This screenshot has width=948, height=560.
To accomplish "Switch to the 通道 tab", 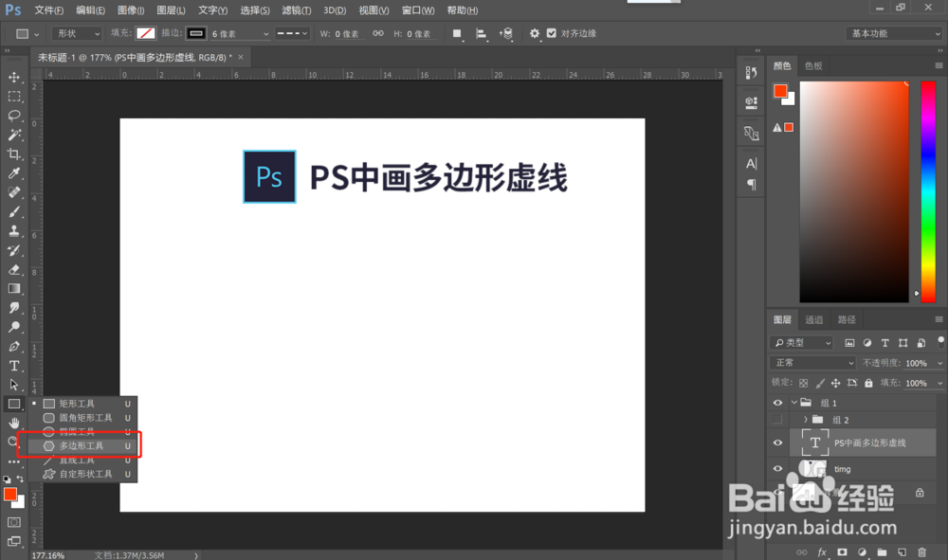I will click(813, 319).
